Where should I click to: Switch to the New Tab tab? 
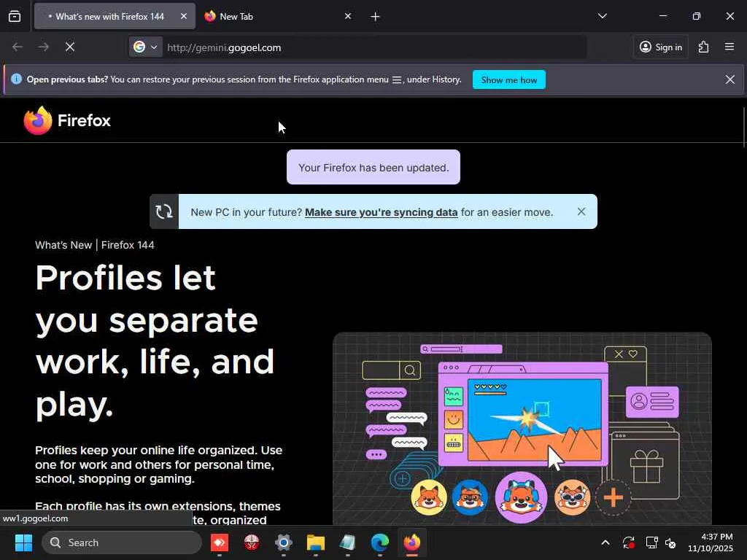278,16
